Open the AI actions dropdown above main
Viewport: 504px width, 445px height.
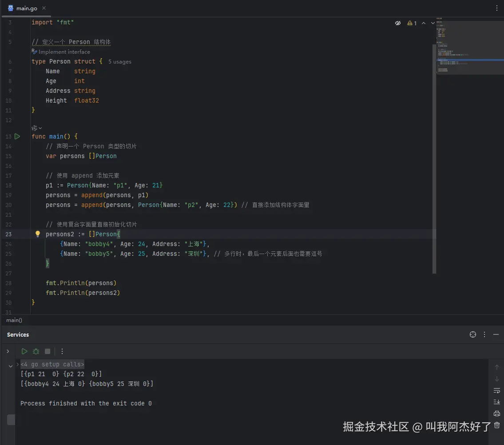click(x=37, y=128)
